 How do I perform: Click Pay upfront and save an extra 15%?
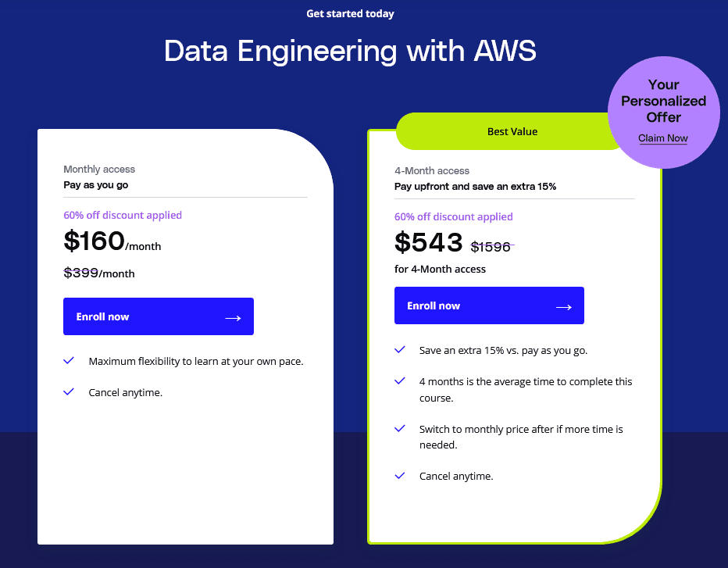[475, 186]
